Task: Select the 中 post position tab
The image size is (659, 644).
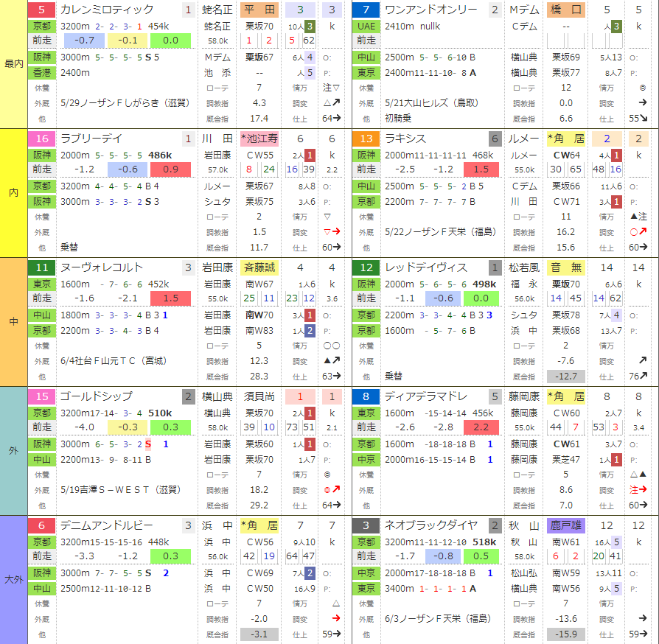Action: [13, 322]
